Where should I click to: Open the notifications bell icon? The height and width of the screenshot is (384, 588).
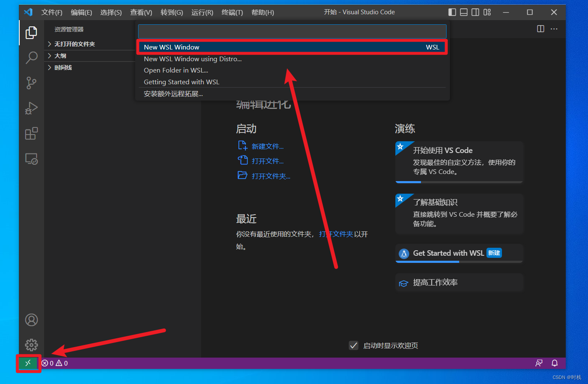coord(554,363)
